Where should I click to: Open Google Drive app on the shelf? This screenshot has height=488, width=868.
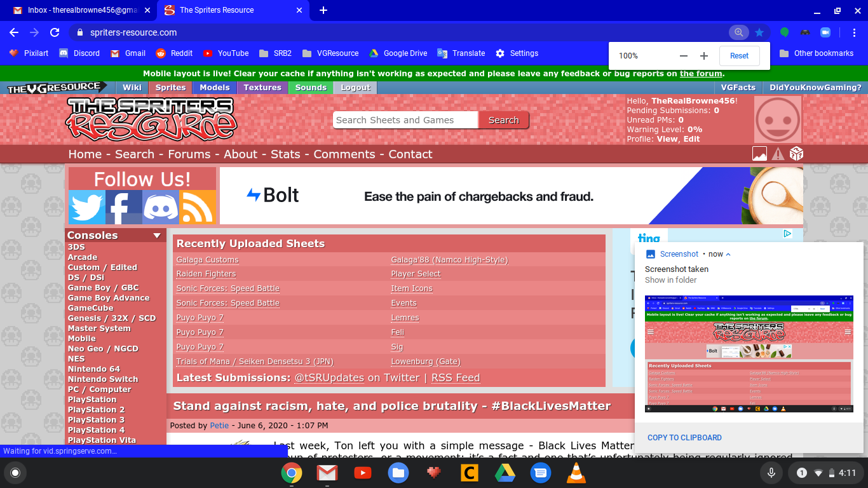(x=505, y=473)
